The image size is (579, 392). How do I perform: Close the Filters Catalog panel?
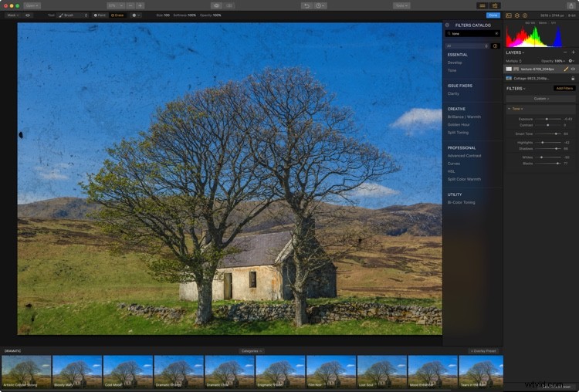click(447, 25)
